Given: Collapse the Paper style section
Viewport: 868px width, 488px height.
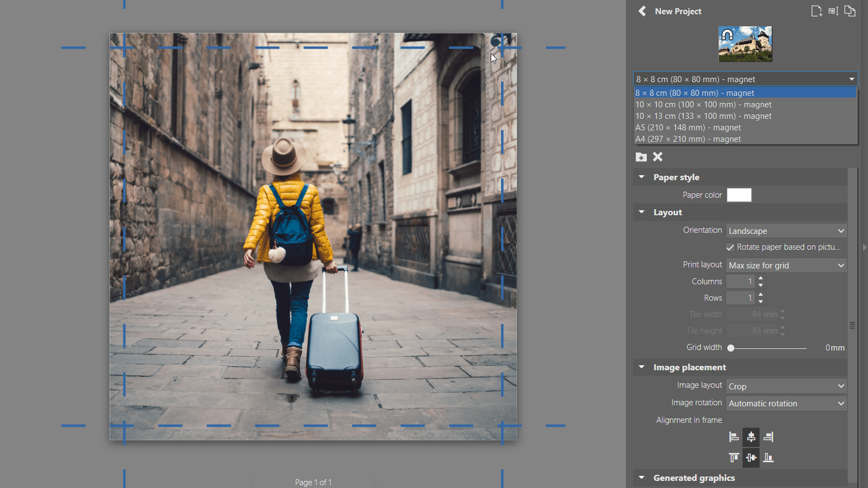Looking at the screenshot, I should pyautogui.click(x=641, y=177).
